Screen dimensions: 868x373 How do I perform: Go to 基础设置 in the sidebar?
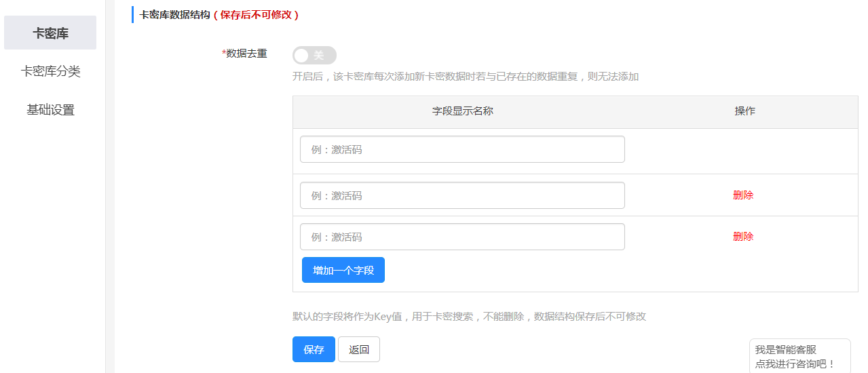[x=50, y=110]
